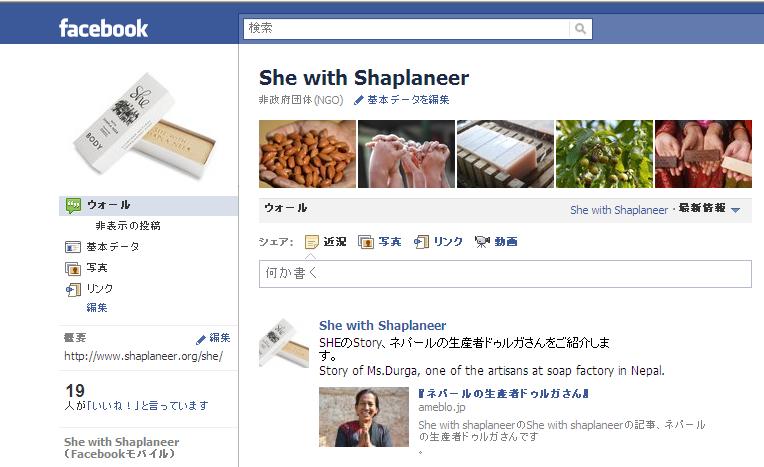Open the ネパールの生産者ドゥルガさん article link

click(x=503, y=393)
